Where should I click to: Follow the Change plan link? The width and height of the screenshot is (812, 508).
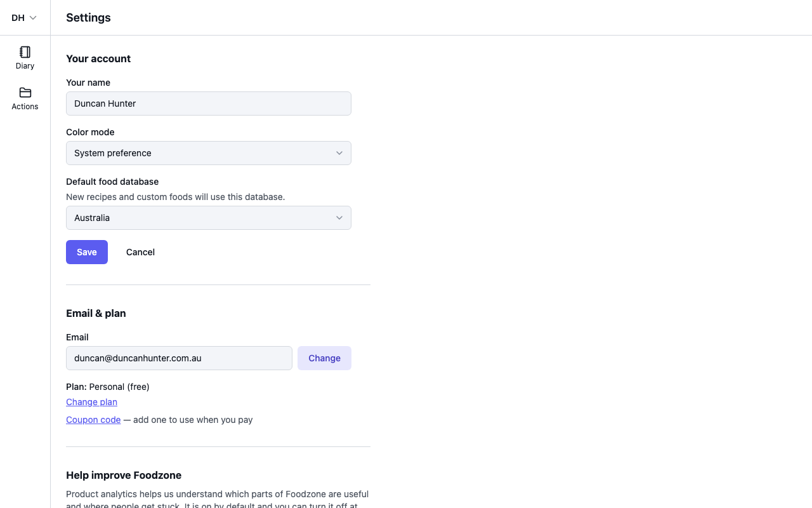[91, 402]
